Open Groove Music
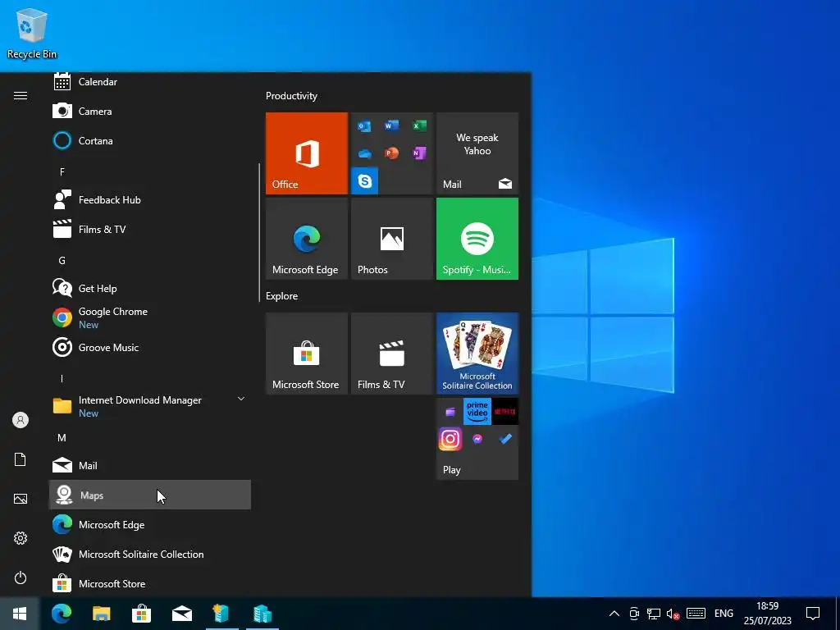The width and height of the screenshot is (840, 630). click(x=150, y=347)
